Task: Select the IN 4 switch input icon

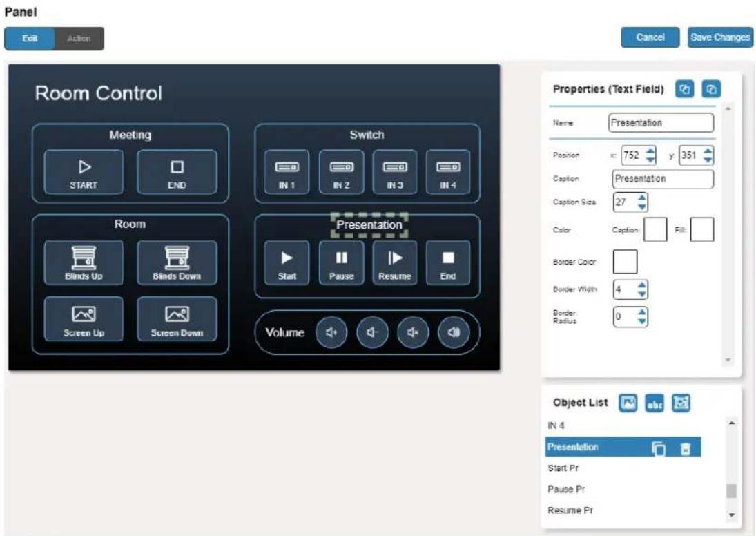Action: point(448,172)
